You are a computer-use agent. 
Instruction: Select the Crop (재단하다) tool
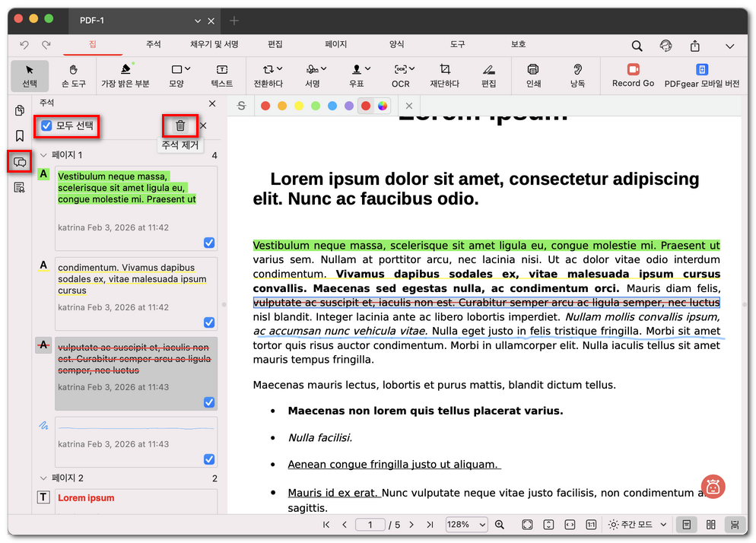[445, 75]
